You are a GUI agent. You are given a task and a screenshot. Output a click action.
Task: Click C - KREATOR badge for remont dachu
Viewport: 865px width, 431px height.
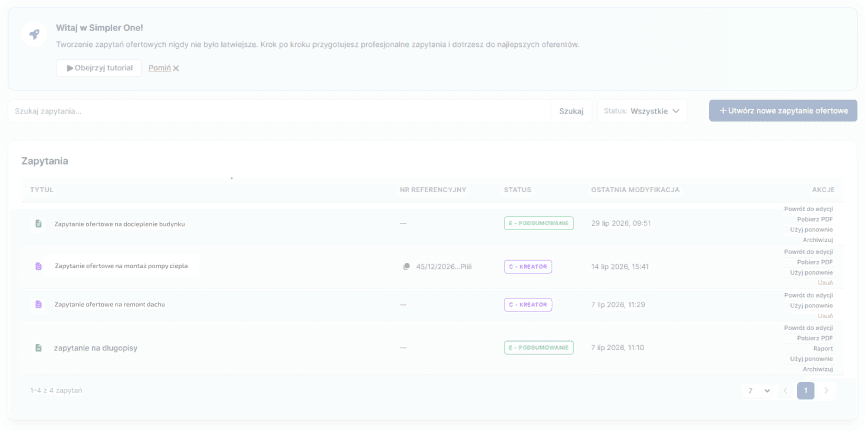[x=528, y=305]
